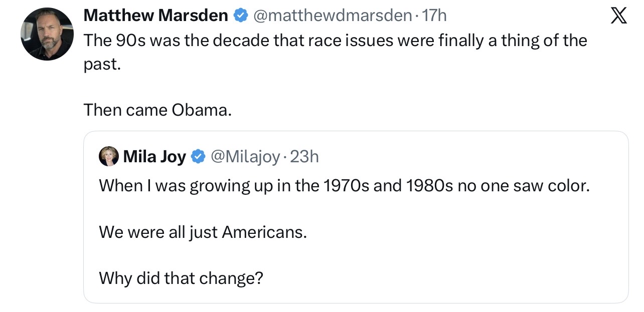The image size is (644, 312).
Task: Open Matthew Marsden's profile avatar
Action: click(x=47, y=34)
